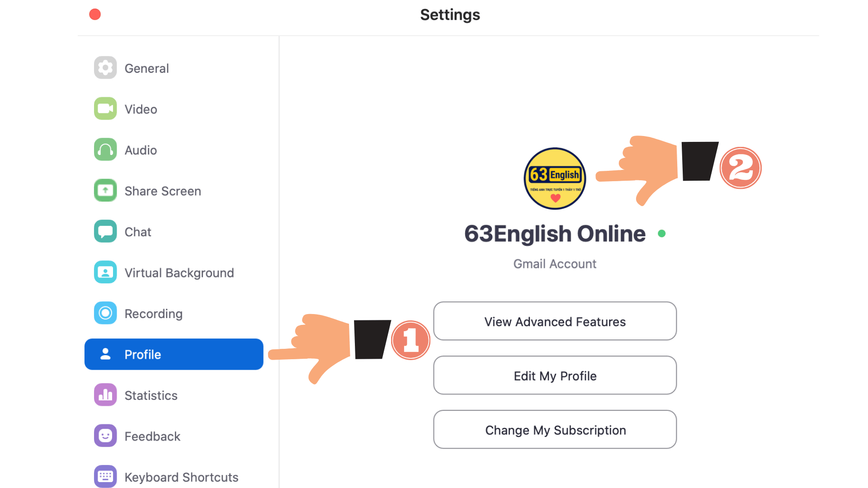Image resolution: width=868 pixels, height=488 pixels.
Task: Select the Recording settings label
Action: 154,314
